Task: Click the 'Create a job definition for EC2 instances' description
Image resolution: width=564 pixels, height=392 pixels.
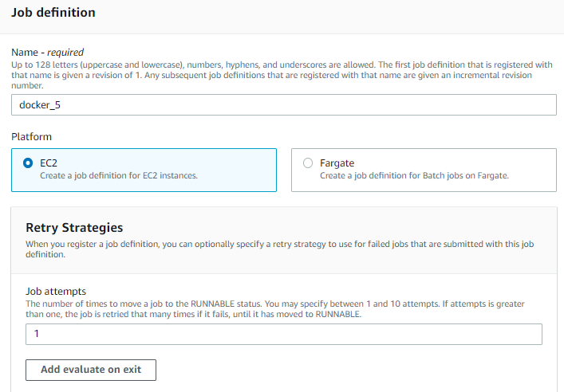Action: (x=119, y=175)
